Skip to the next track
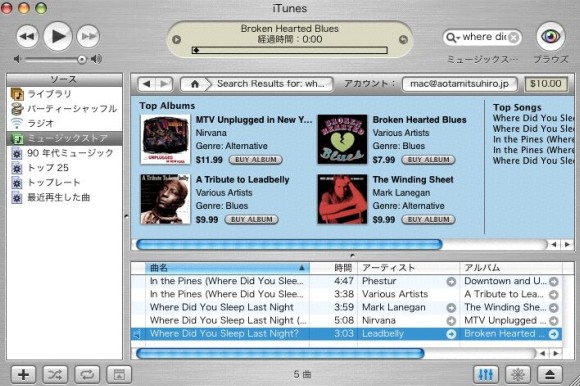 pyautogui.click(x=88, y=36)
